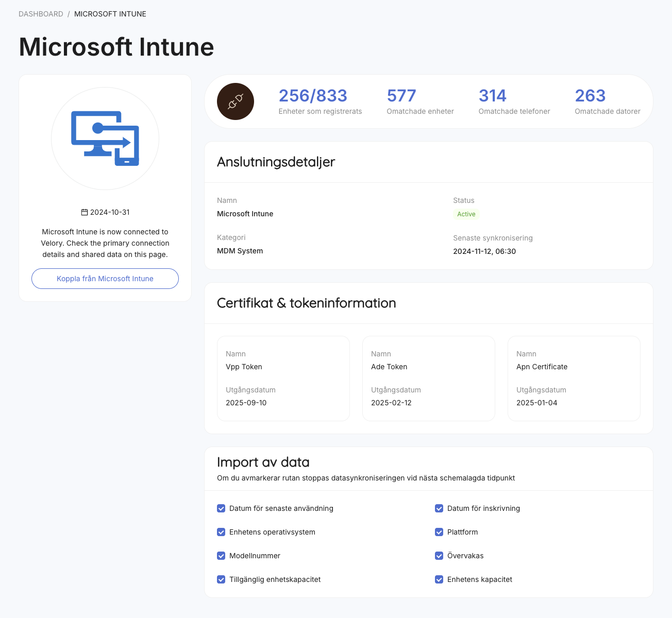Image resolution: width=672 pixels, height=618 pixels.
Task: Click Microsoft Intune value under Namn
Action: [x=245, y=214]
